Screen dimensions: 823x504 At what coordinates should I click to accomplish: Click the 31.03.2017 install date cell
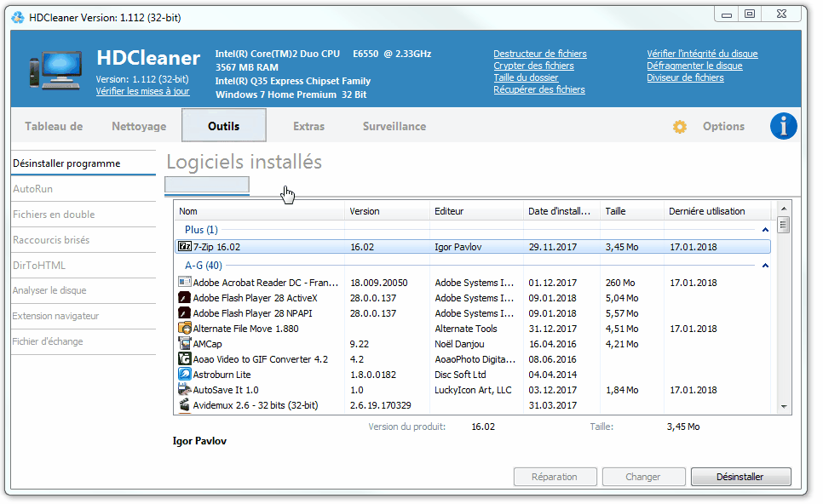553,405
